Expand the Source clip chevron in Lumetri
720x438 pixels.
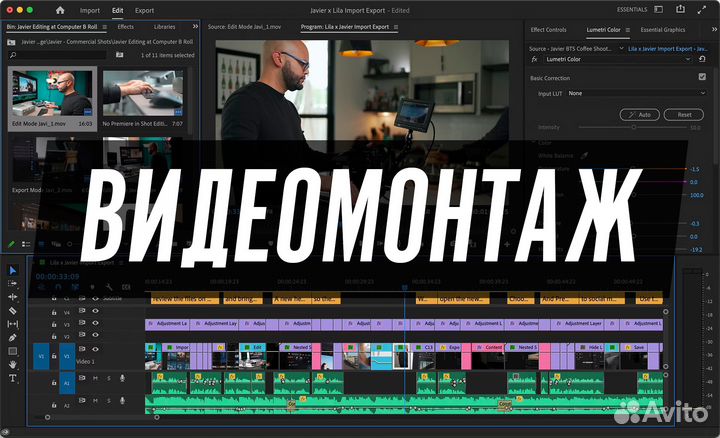point(621,48)
